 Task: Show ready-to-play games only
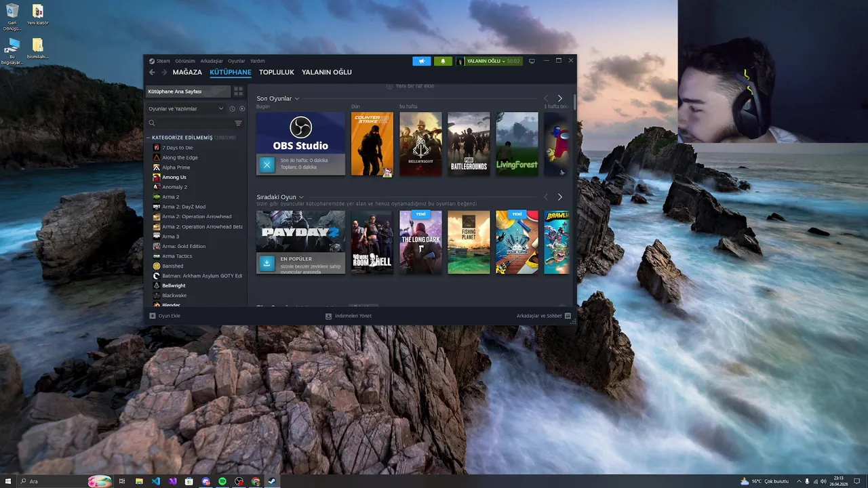[242, 108]
